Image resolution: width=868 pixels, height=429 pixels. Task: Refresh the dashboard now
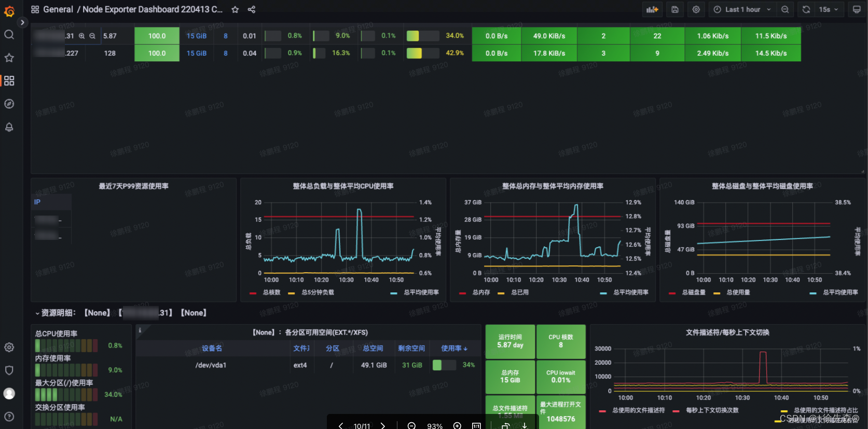tap(806, 9)
